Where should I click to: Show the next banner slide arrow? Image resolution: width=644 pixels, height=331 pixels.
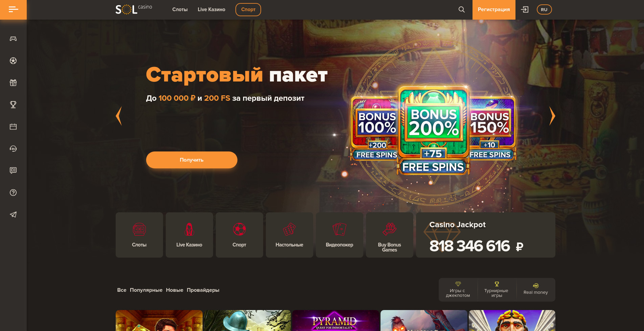[552, 116]
